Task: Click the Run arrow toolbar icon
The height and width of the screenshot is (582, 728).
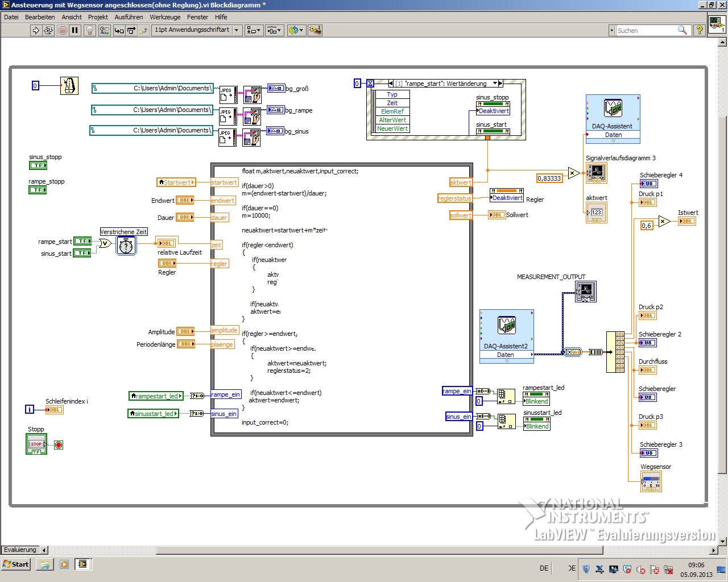Action: coord(36,30)
